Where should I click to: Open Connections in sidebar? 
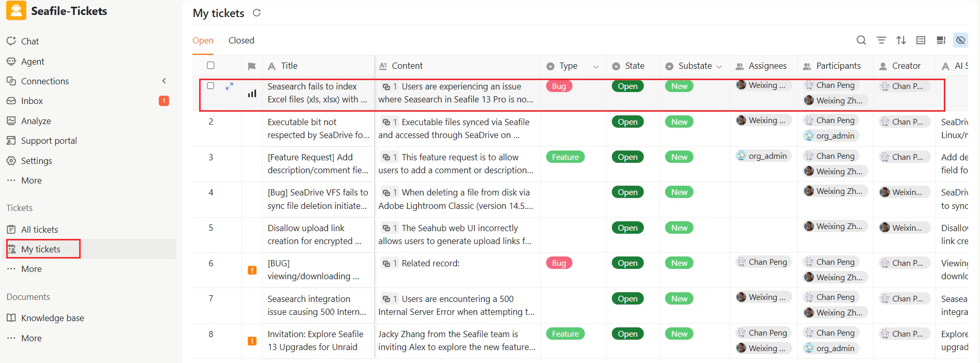[x=45, y=81]
